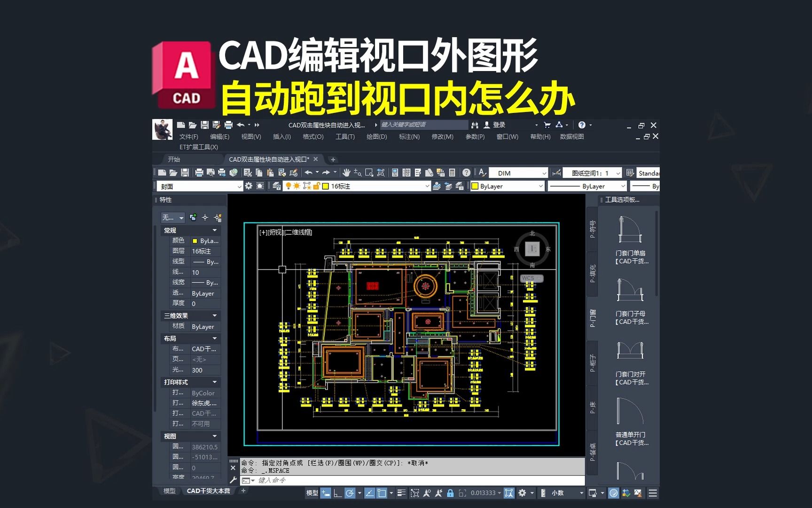Click the 登录 sign-in button

click(494, 125)
